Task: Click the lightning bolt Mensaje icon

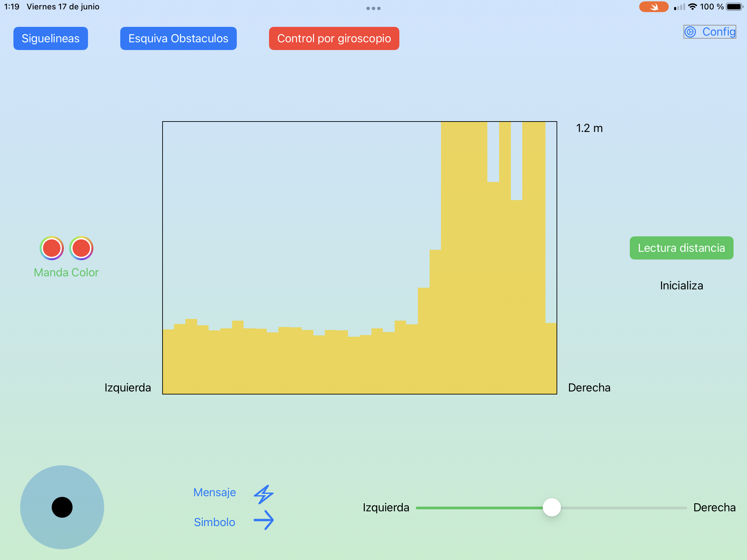Action: (263, 494)
